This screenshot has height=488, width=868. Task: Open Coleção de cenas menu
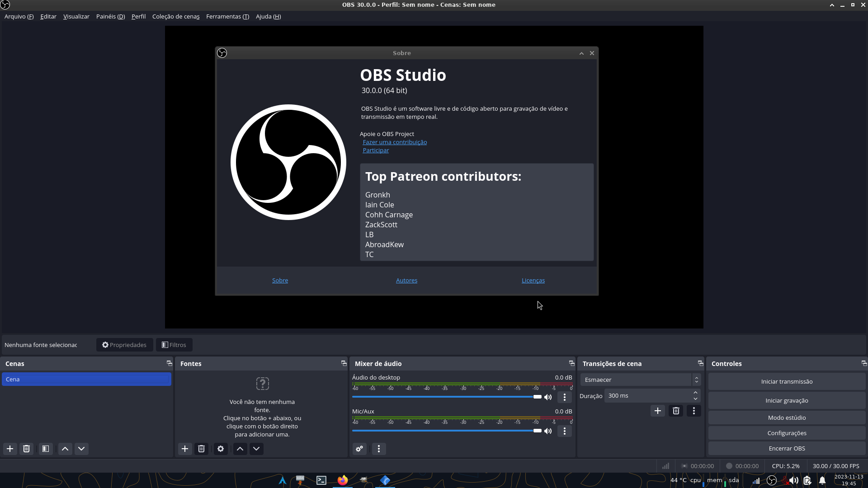click(x=176, y=16)
